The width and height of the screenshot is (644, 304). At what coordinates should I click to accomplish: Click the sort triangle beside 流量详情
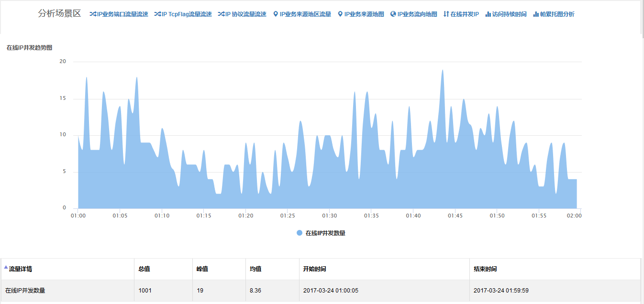[6, 267]
